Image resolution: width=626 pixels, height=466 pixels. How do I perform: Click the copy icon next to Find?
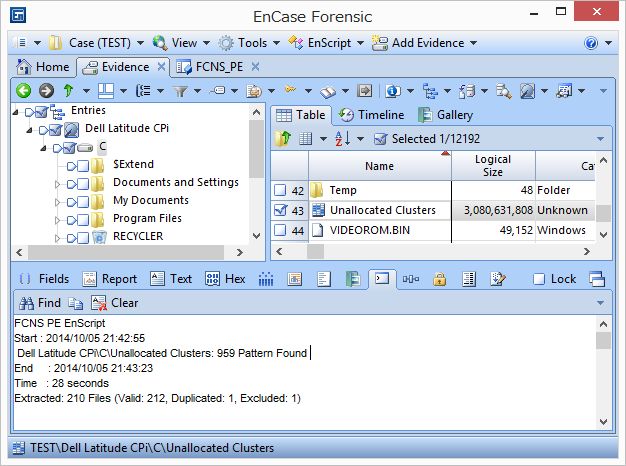[x=75, y=303]
